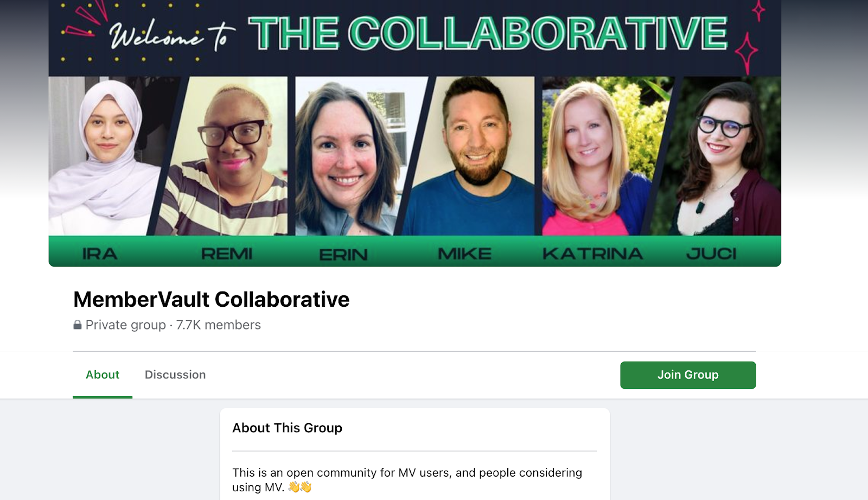This screenshot has width=868, height=500.
Task: Open the MemberVault Collaborative group title
Action: tap(212, 299)
